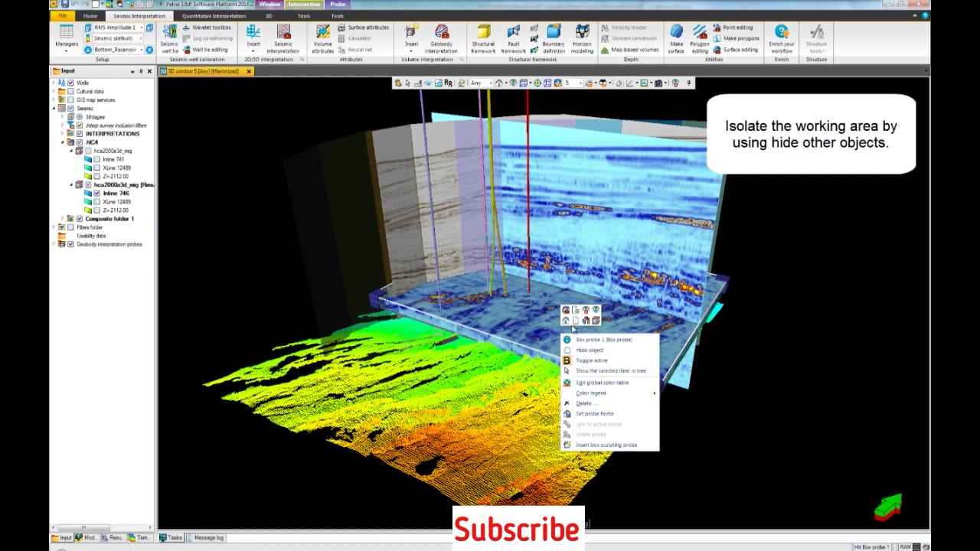
Task: Open Seismic interpretation in the ribbon
Action: point(283,38)
